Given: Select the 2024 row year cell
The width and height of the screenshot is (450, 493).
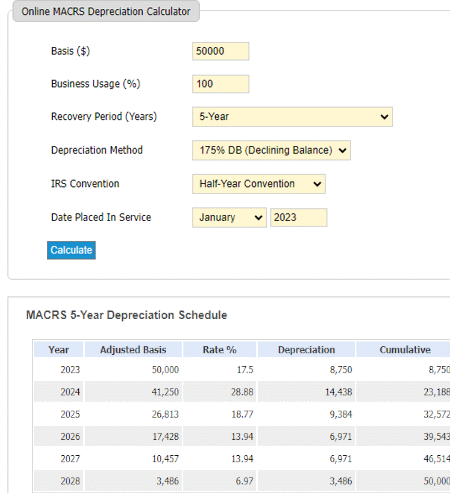Looking at the screenshot, I should (59, 392).
